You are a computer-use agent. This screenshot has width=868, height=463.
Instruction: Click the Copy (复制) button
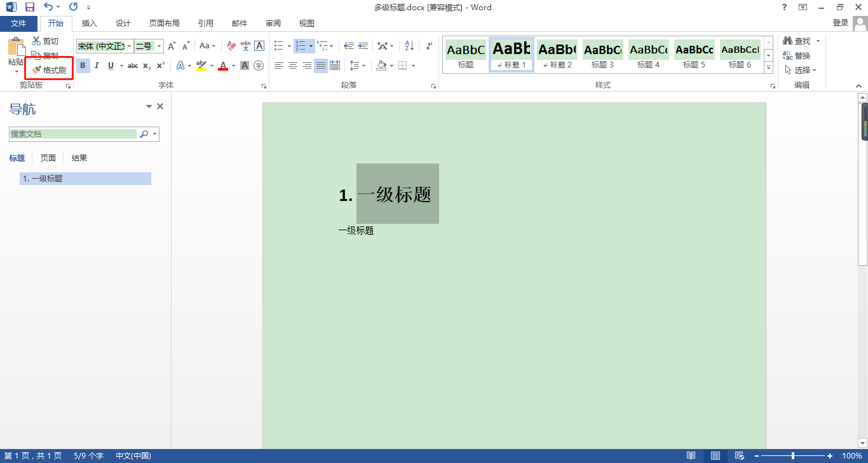pos(45,55)
